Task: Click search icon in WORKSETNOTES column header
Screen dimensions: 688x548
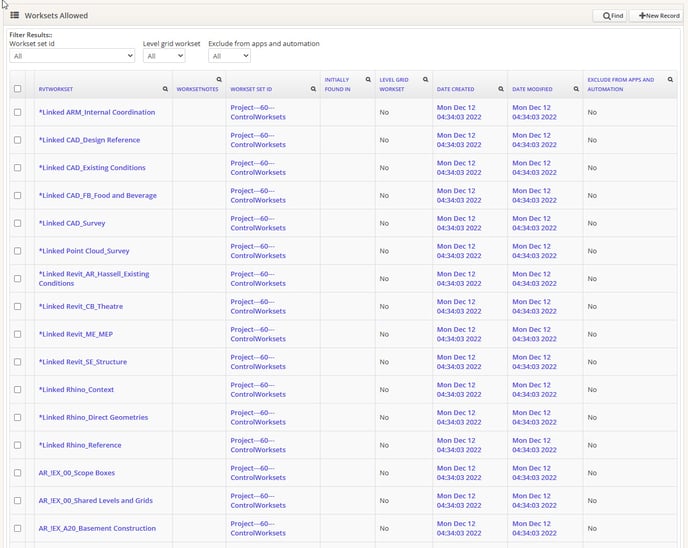Action: 219,80
